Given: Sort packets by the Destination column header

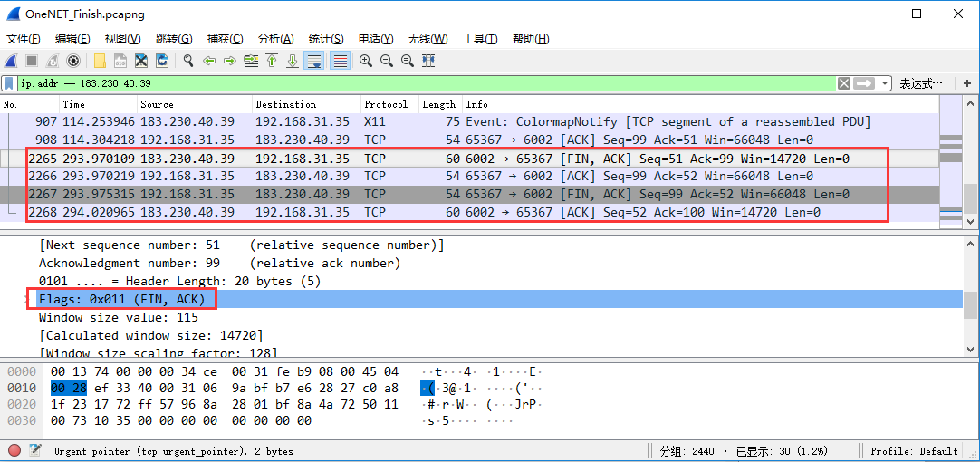Looking at the screenshot, I should (306, 104).
